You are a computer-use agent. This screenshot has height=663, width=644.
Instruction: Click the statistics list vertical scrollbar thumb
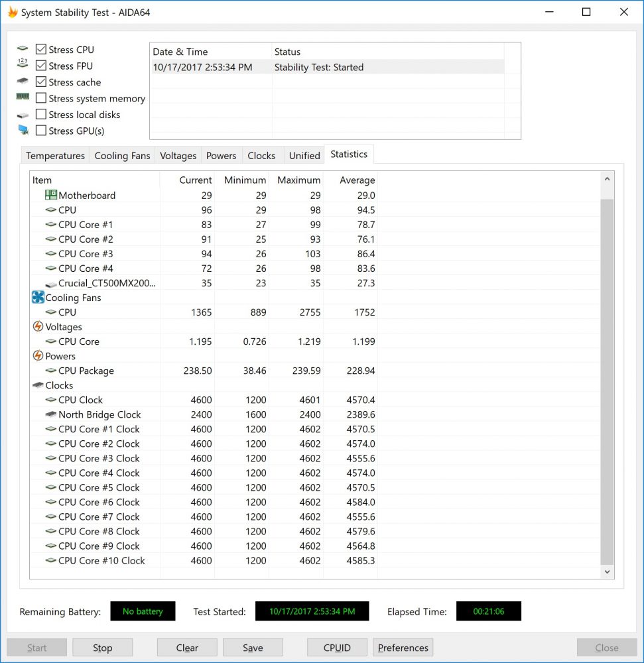[x=608, y=381]
